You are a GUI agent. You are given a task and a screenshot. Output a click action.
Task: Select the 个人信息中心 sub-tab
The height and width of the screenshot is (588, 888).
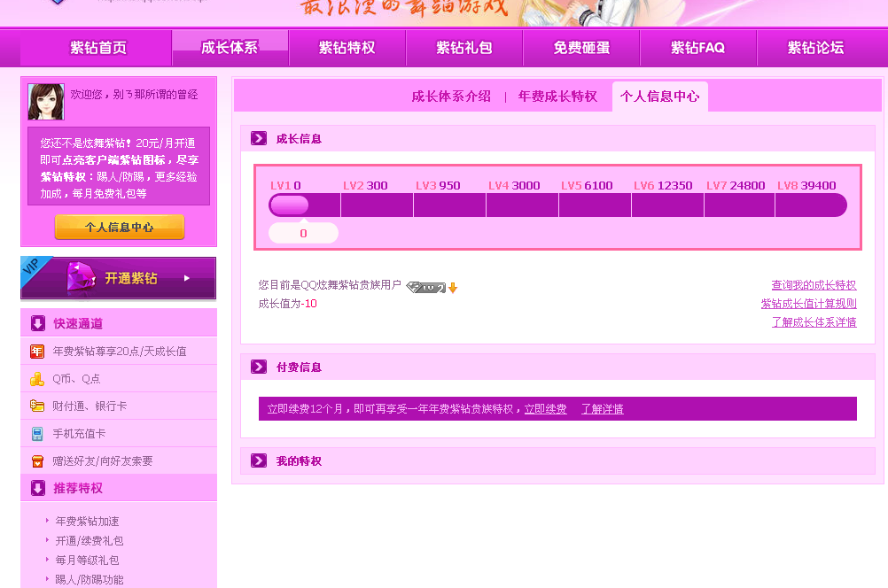tap(659, 97)
